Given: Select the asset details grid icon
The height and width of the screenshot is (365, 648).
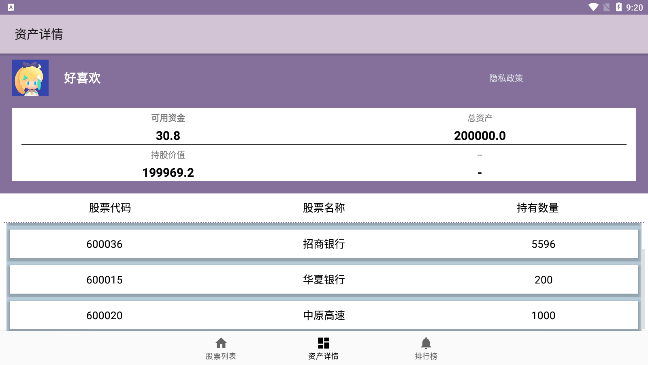Looking at the screenshot, I should [324, 343].
